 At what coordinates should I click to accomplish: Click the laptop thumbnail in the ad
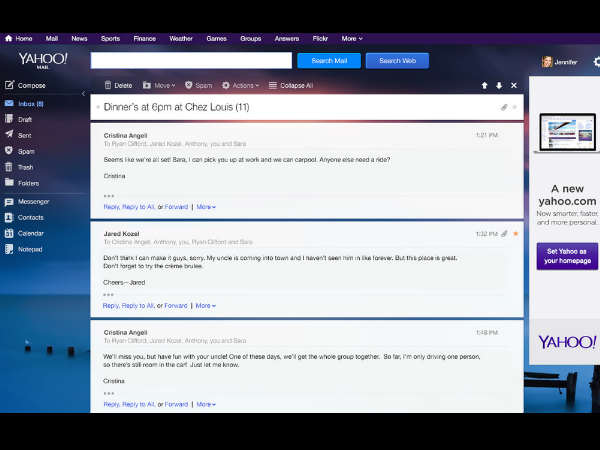tap(567, 132)
